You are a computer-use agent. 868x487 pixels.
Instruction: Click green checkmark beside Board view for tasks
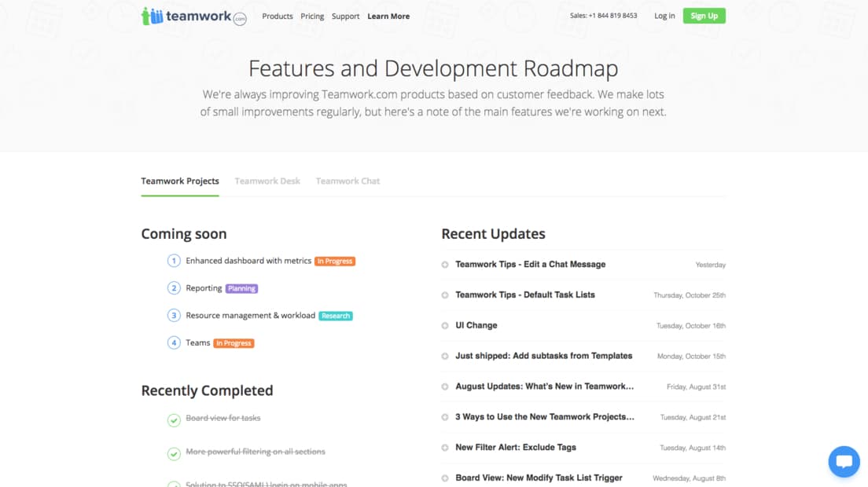tap(174, 420)
